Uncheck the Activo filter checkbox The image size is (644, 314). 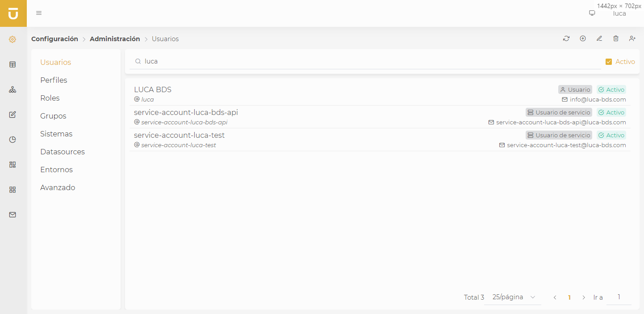click(x=609, y=62)
